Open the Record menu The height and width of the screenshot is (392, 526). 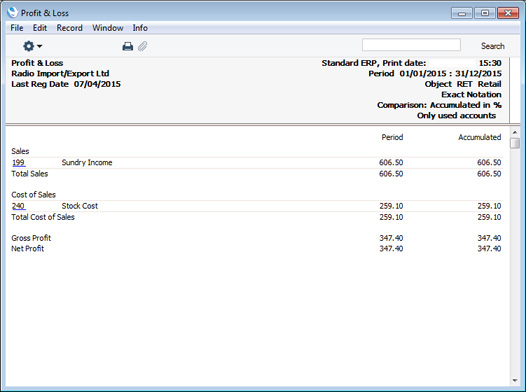point(69,28)
